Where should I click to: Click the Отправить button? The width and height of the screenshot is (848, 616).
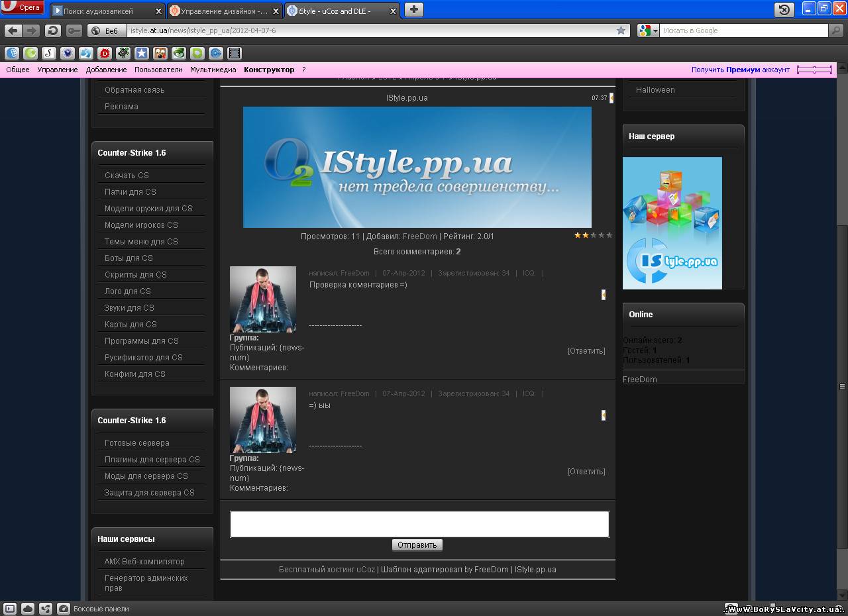coord(417,545)
